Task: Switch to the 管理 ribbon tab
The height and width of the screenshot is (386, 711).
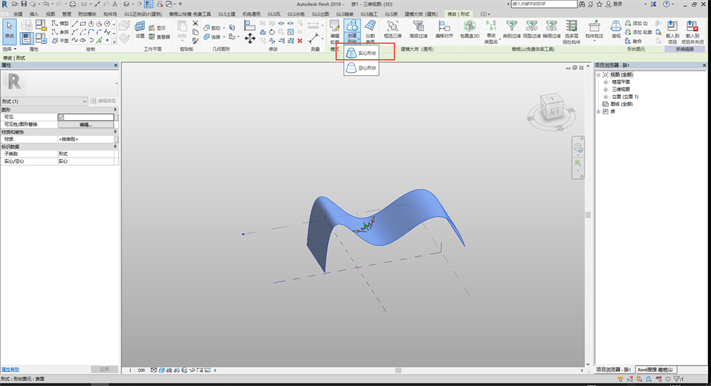Action: pyautogui.click(x=67, y=14)
